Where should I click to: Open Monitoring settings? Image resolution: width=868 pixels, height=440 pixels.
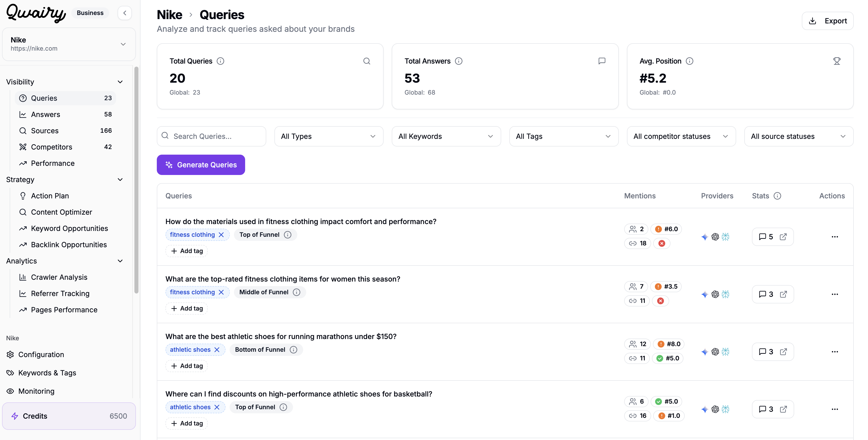tap(30, 391)
